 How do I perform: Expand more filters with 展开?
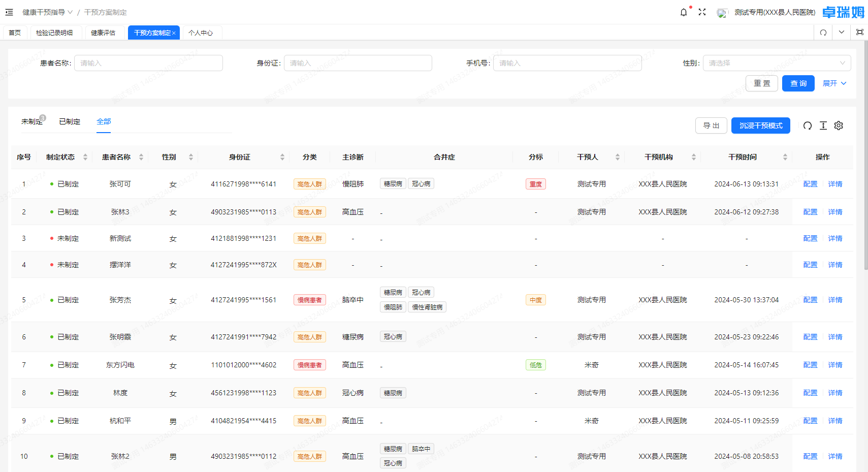[834, 83]
